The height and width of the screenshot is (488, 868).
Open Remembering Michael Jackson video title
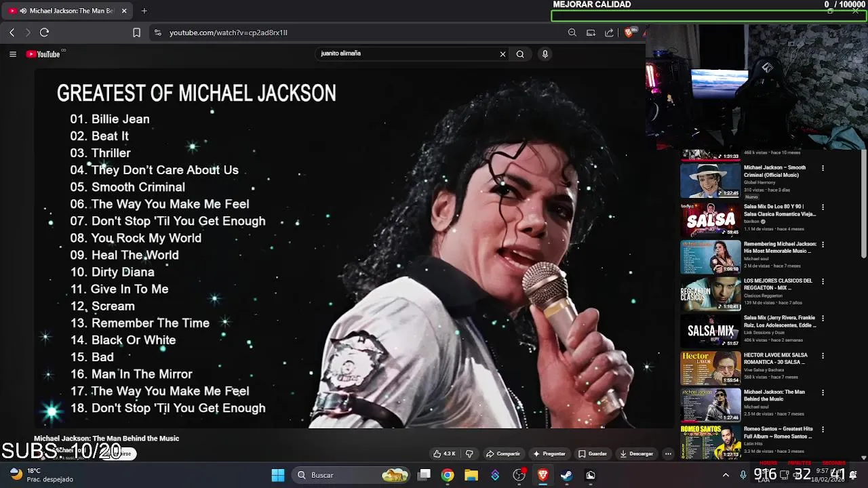(780, 247)
